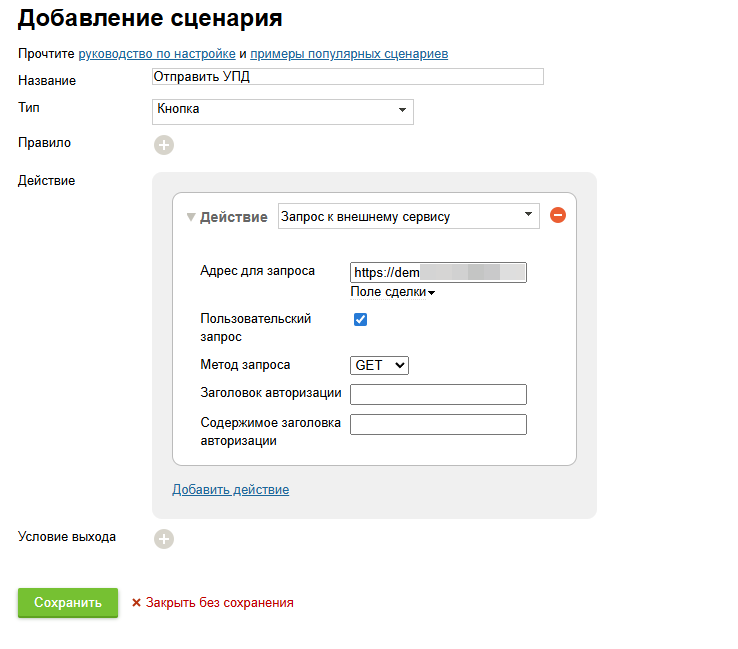738x649 pixels.
Task: Click the red X icon near Закрыть без сохранения
Action: [136, 603]
